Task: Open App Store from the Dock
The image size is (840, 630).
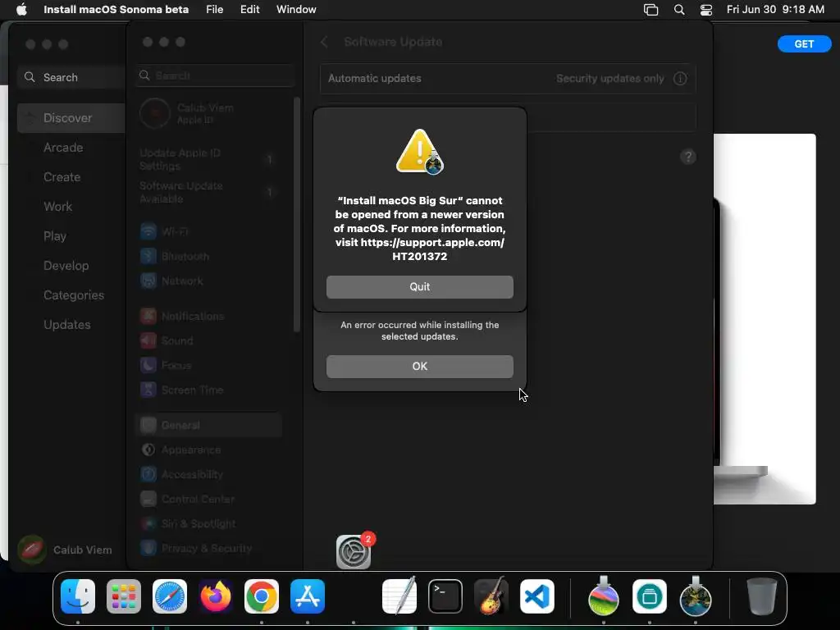Action: tap(308, 596)
